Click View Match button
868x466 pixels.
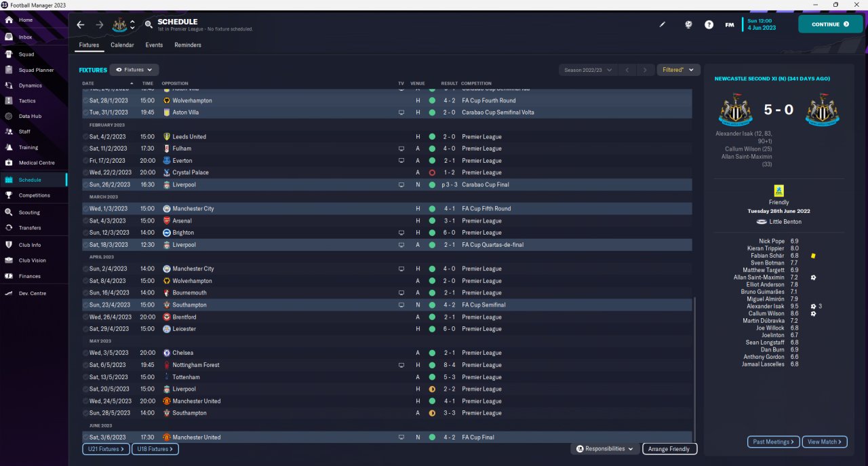click(x=825, y=442)
